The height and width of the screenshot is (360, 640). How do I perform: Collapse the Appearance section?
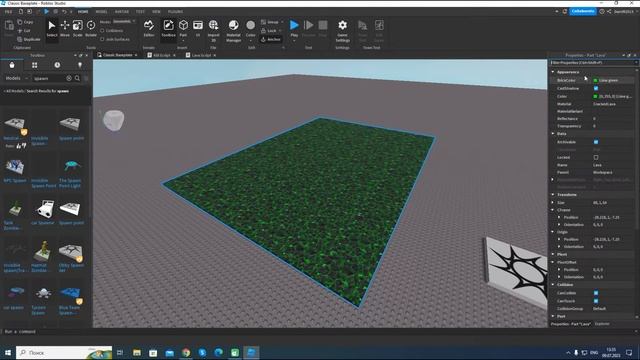553,72
